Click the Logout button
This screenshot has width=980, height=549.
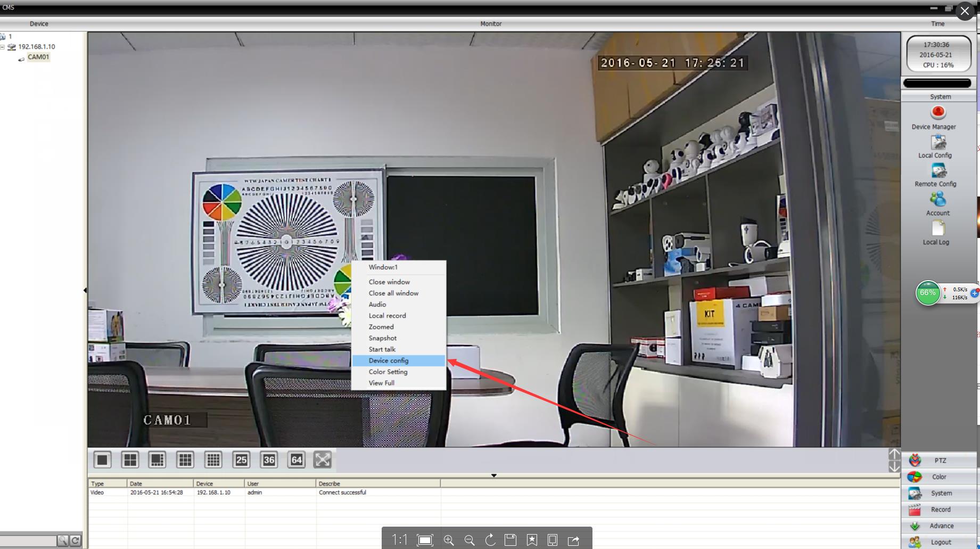(940, 542)
